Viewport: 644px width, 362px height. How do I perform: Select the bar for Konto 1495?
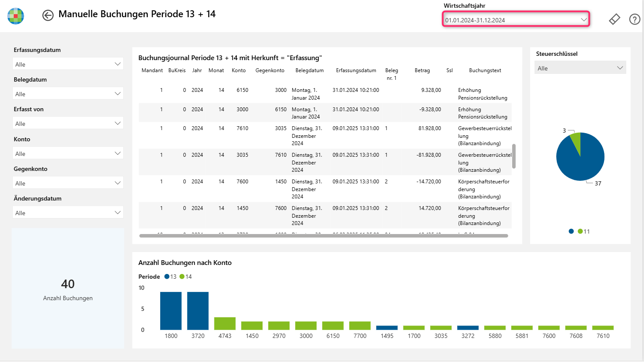(x=387, y=328)
